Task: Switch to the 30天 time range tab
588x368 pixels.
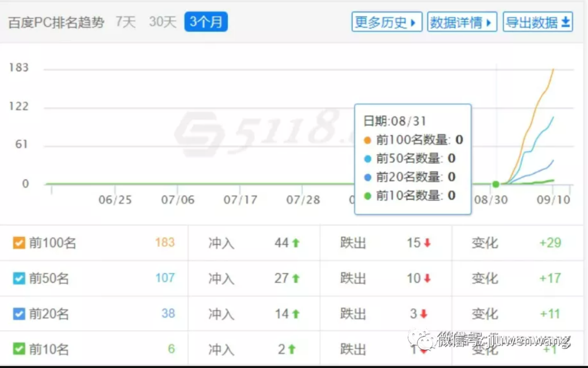Action: pyautogui.click(x=162, y=22)
